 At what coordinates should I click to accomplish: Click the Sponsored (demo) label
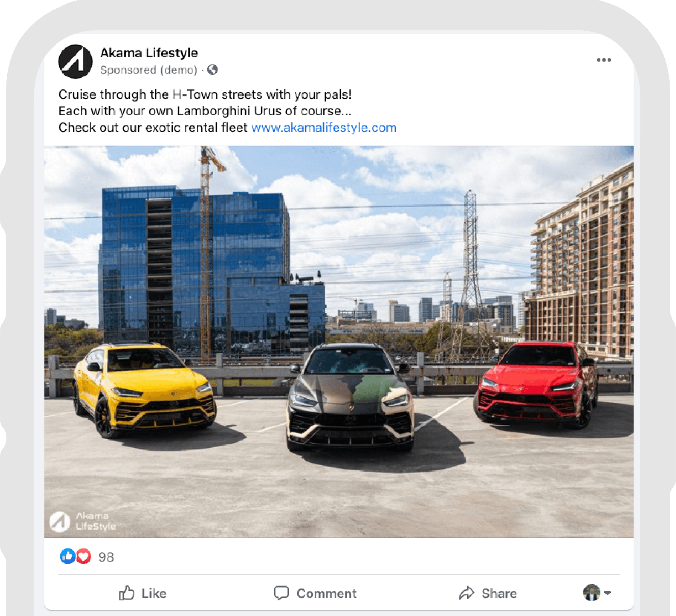click(x=149, y=70)
